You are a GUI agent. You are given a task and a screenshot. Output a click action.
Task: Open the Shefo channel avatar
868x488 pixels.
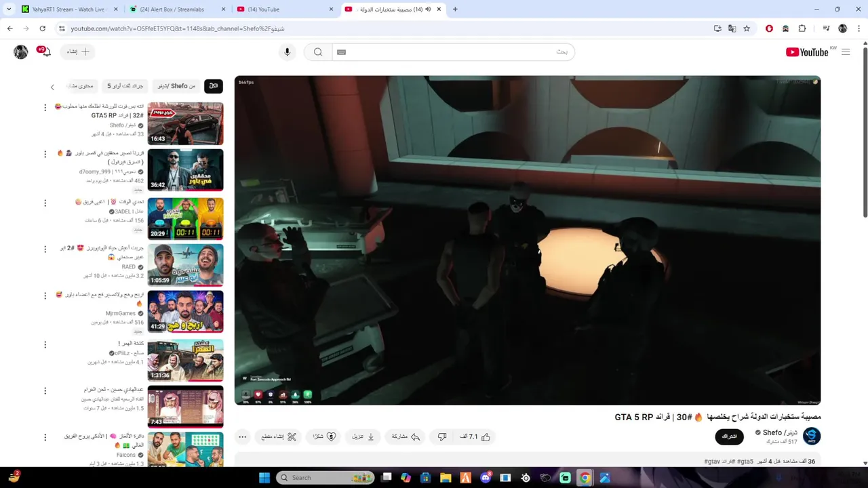click(812, 436)
